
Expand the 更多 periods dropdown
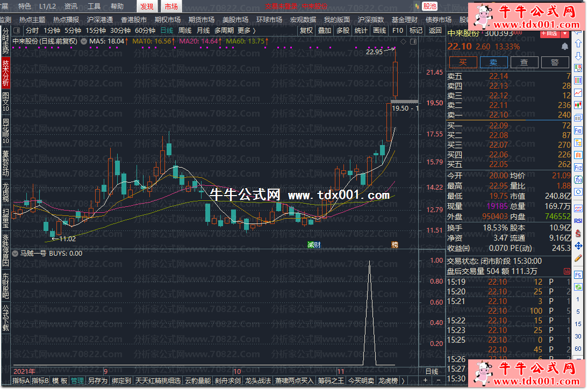(246, 31)
